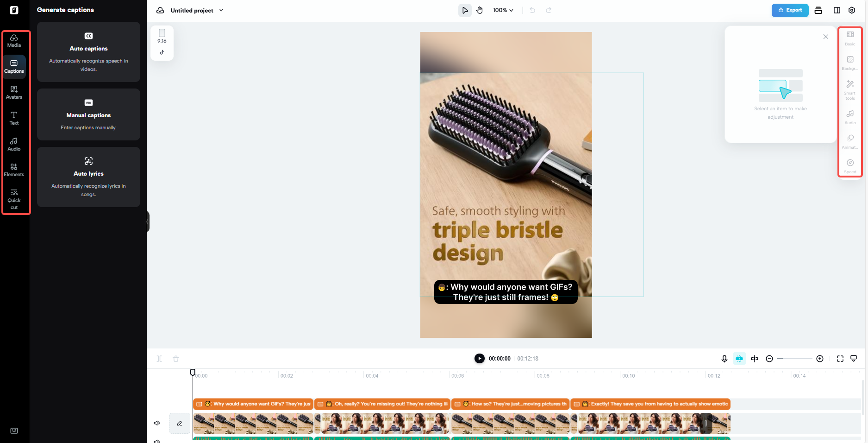Open the Speed properties tab
Screen dimensions: 868x443
[x=850, y=166]
